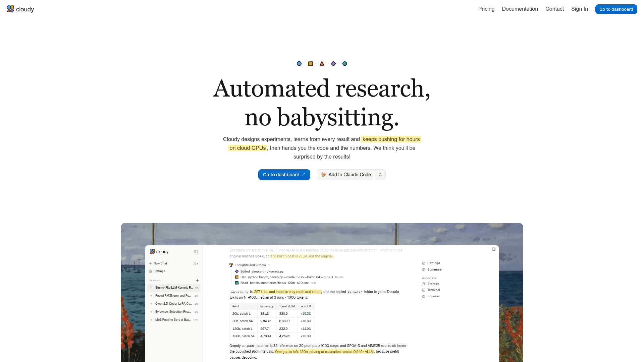Click the Read finals_120b_p20.json icon
This screenshot has width=644, height=362.
click(236, 283)
